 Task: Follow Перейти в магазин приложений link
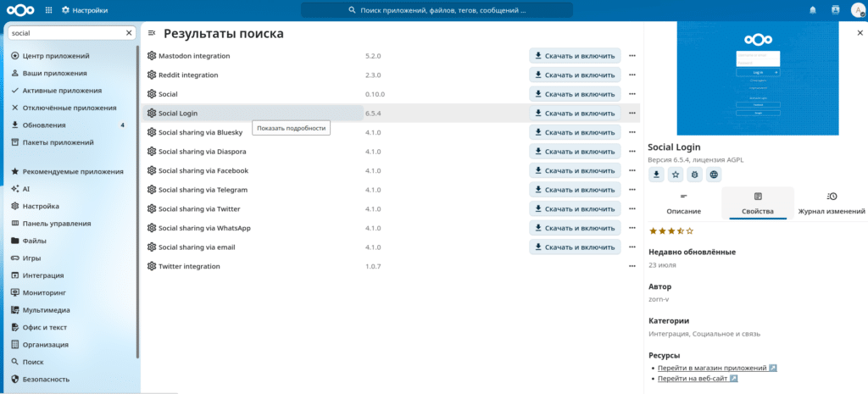click(x=717, y=368)
